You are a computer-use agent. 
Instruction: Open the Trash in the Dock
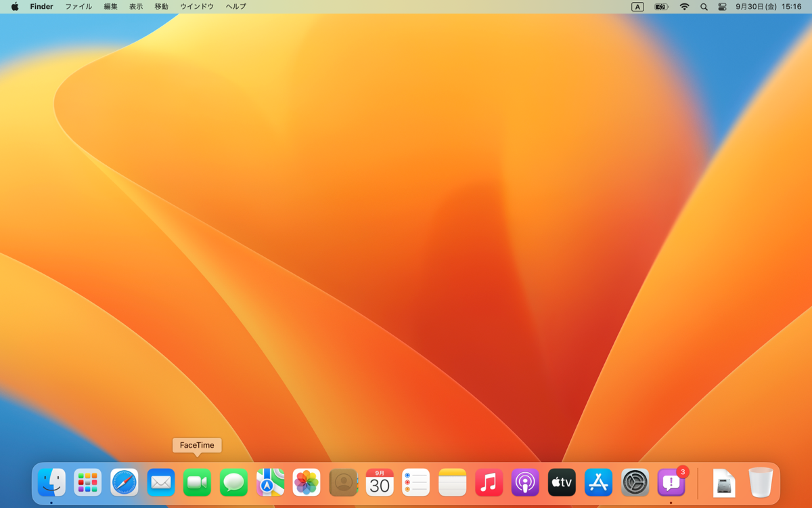tap(761, 483)
